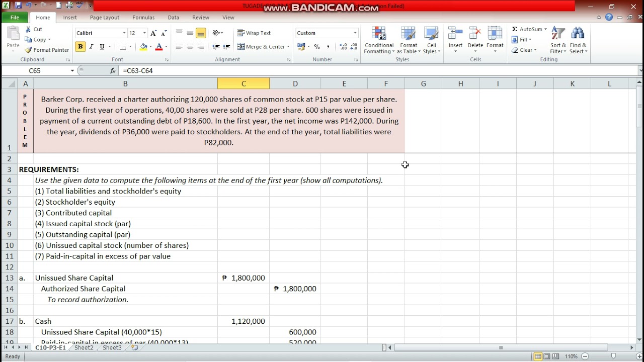Screen dimensions: 644x362
Task: Open the Font Color dropdown arrow
Action: click(x=166, y=47)
